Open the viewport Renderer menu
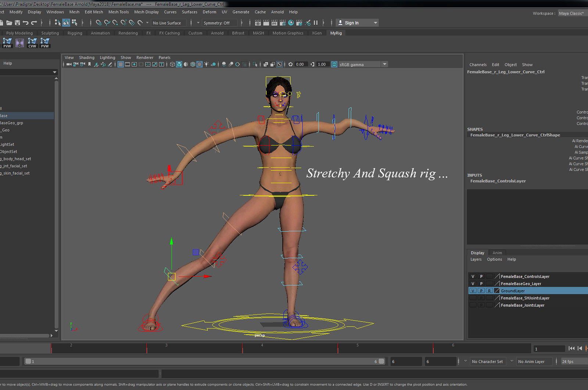The width and height of the screenshot is (588, 390). (x=145, y=57)
